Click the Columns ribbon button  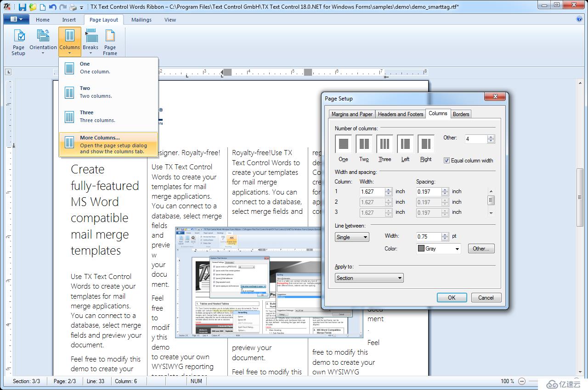pyautogui.click(x=70, y=42)
